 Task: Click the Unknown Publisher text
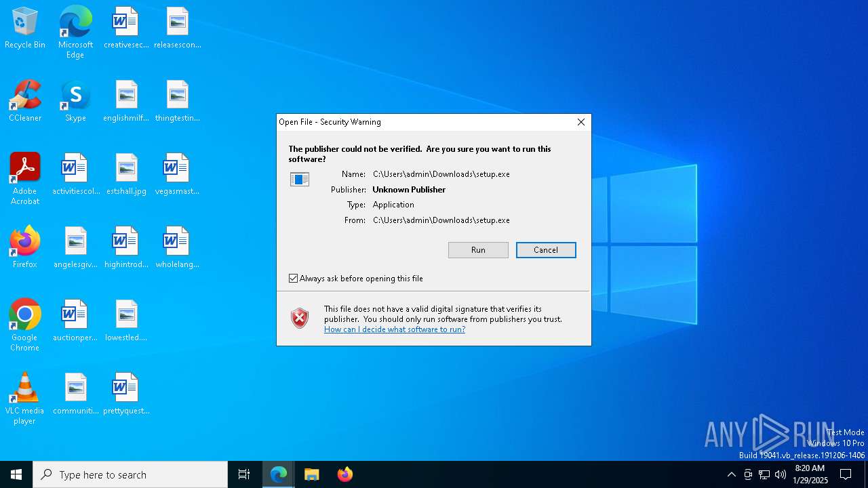click(x=409, y=190)
